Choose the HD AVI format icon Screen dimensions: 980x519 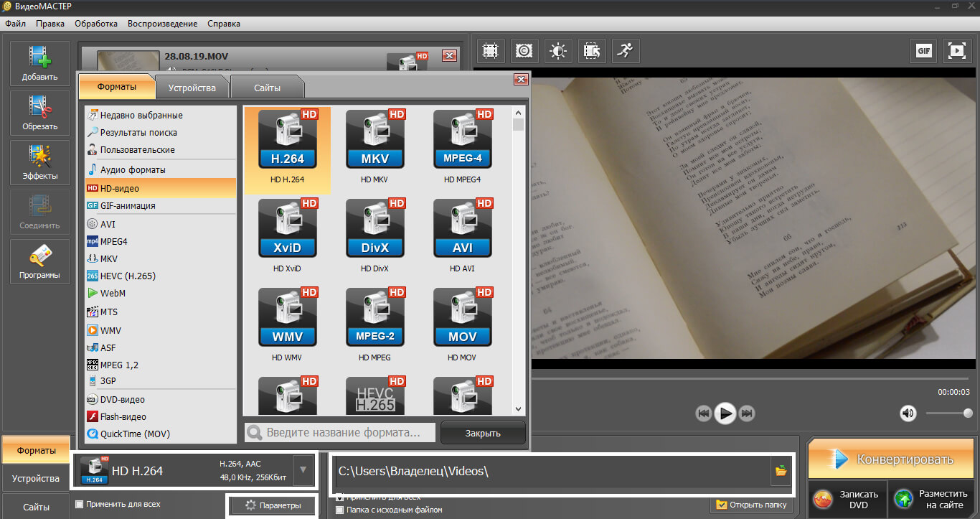point(463,228)
